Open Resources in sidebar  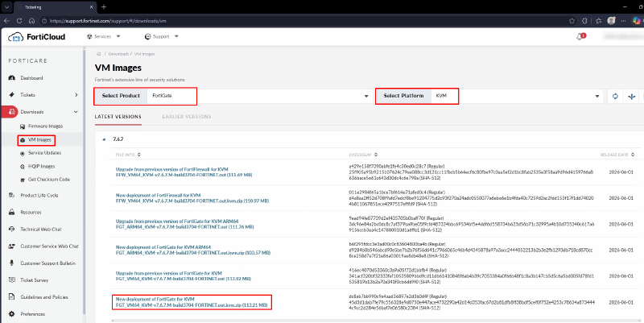31,213
